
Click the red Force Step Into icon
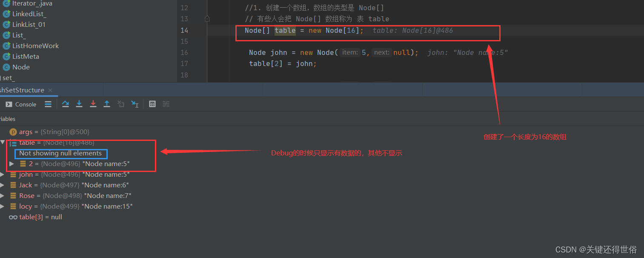[93, 104]
